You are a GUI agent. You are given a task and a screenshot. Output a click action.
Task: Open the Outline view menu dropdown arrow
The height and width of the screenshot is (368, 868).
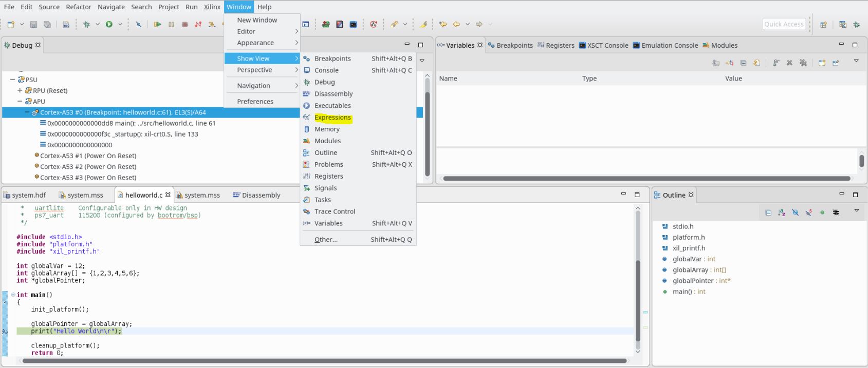[856, 211]
